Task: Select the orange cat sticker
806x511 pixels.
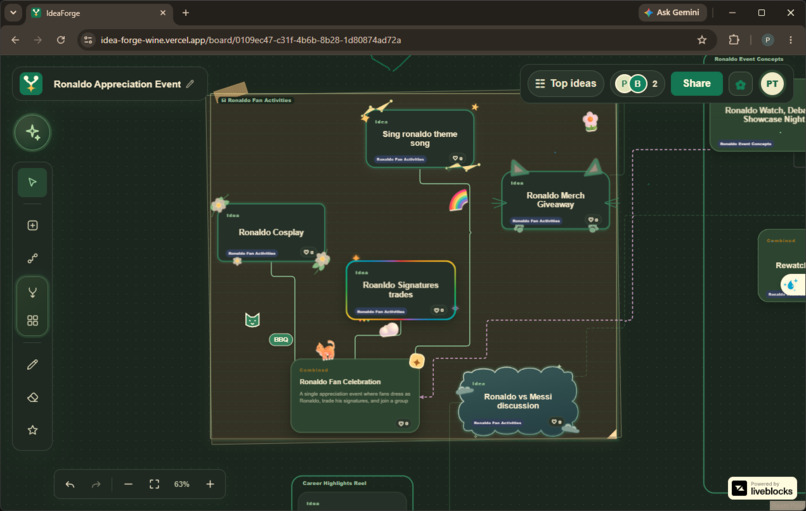Action: (x=325, y=350)
